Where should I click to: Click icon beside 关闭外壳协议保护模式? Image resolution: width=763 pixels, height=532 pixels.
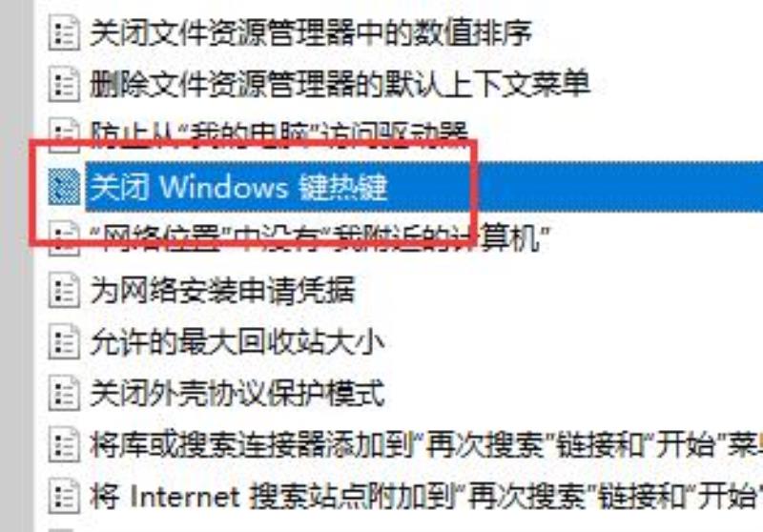pyautogui.click(x=64, y=394)
